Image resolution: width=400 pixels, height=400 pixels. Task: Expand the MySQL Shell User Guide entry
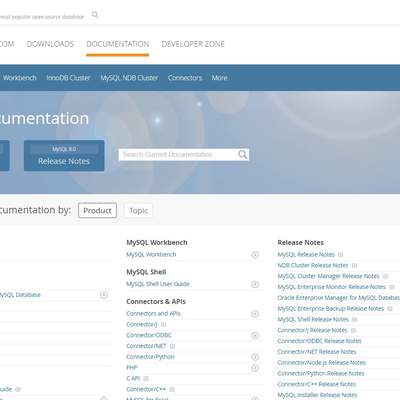pyautogui.click(x=255, y=284)
